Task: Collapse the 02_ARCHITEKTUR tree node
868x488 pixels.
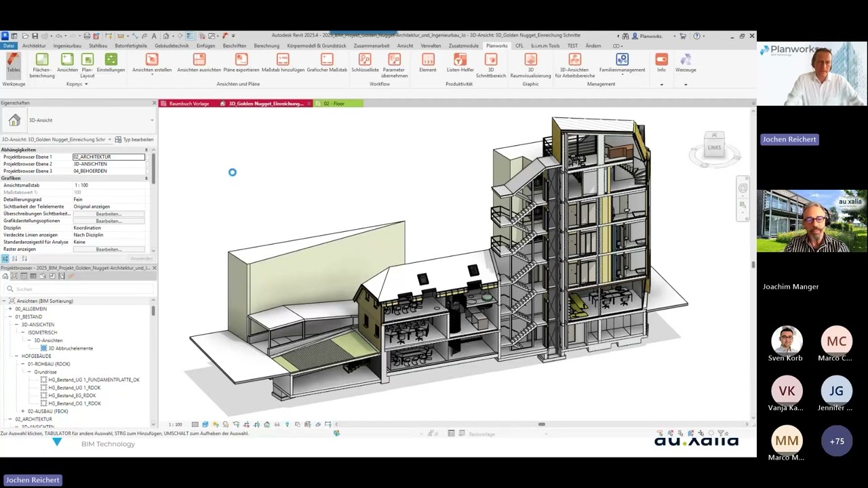Action: coord(10,419)
